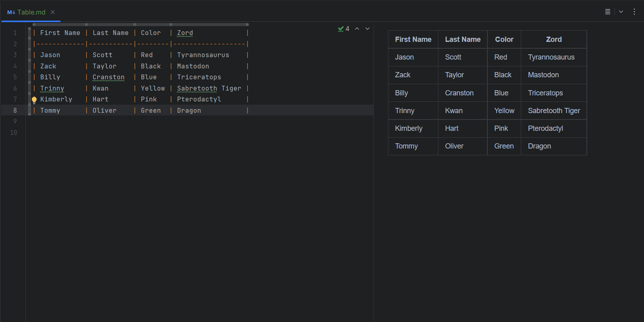This screenshot has width=644, height=322.
Task: Open the three-dot more options menu
Action: 634,12
